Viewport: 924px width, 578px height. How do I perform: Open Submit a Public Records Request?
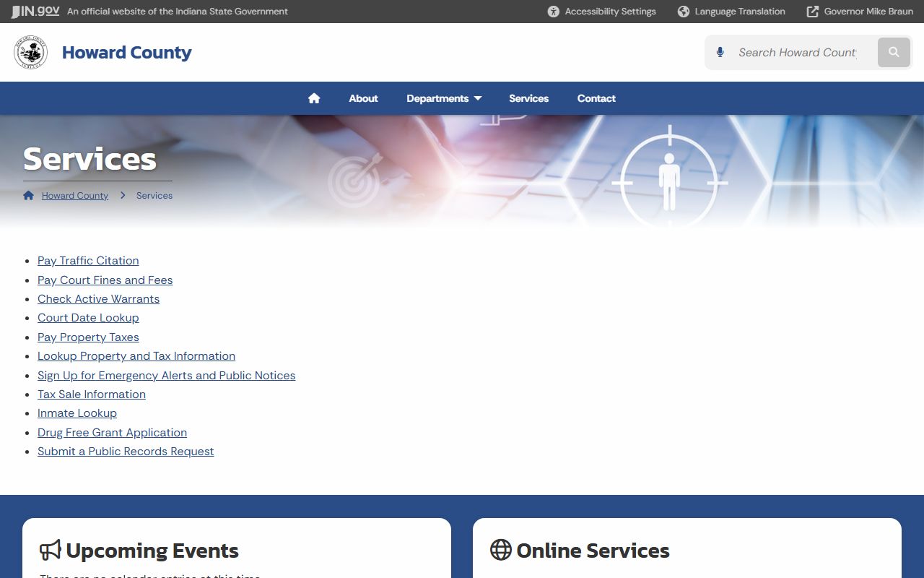(x=126, y=452)
